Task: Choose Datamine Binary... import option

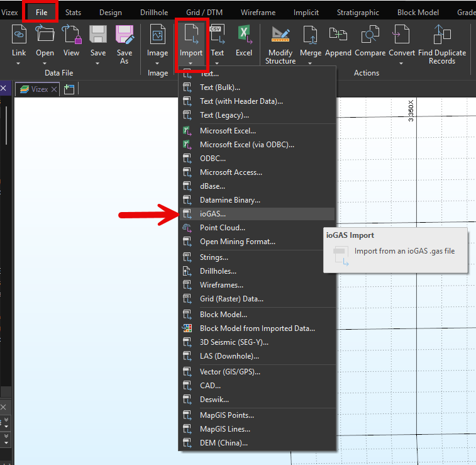Action: [230, 200]
